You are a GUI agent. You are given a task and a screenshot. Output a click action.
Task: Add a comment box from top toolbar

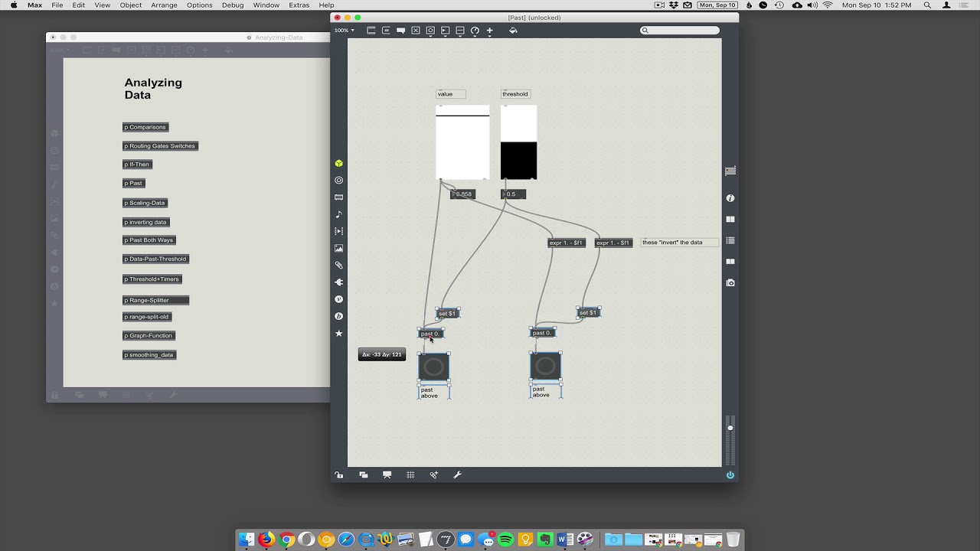pos(400,31)
